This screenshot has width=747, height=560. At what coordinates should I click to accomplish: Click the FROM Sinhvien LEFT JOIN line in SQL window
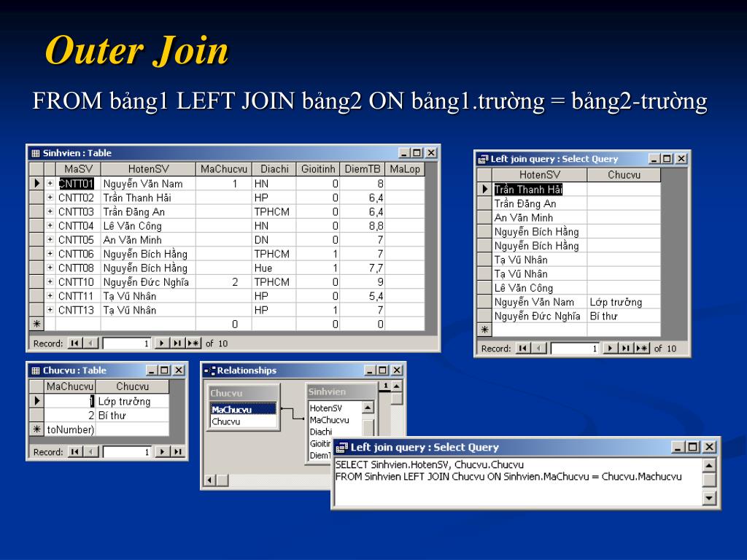point(508,476)
